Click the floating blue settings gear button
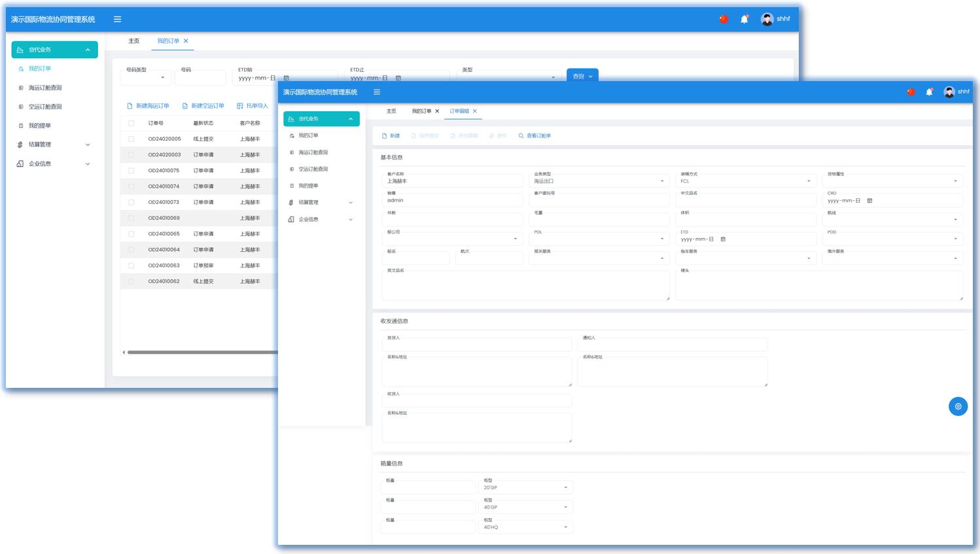The width and height of the screenshot is (980, 554). [x=958, y=406]
